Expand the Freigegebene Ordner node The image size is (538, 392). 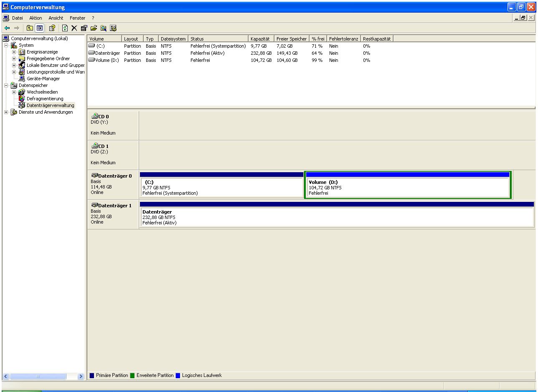(x=14, y=59)
